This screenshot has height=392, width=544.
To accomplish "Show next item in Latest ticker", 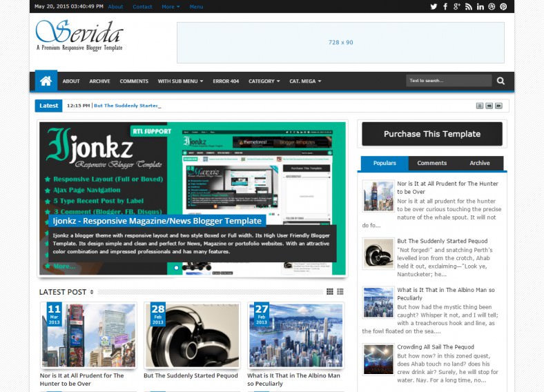I will (x=498, y=106).
